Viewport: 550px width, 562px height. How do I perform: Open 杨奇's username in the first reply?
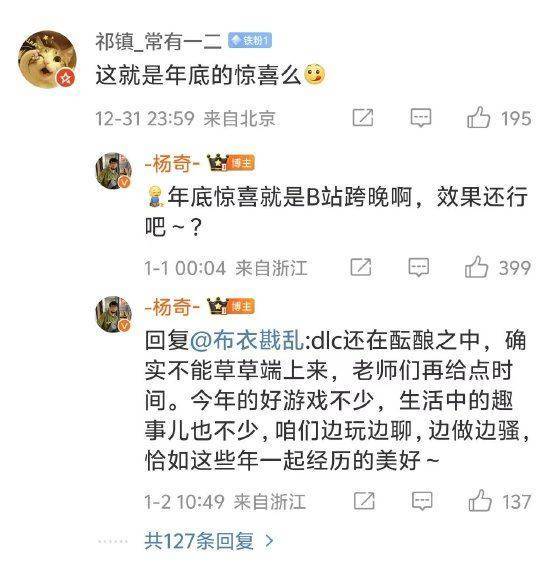tap(172, 163)
